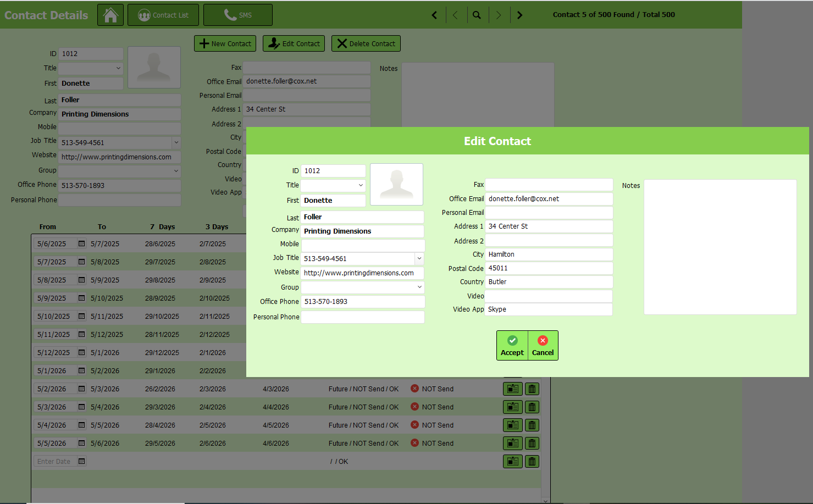Image resolution: width=813 pixels, height=504 pixels.
Task: Open calendar picker for From date 5/1/2026
Action: point(81,370)
